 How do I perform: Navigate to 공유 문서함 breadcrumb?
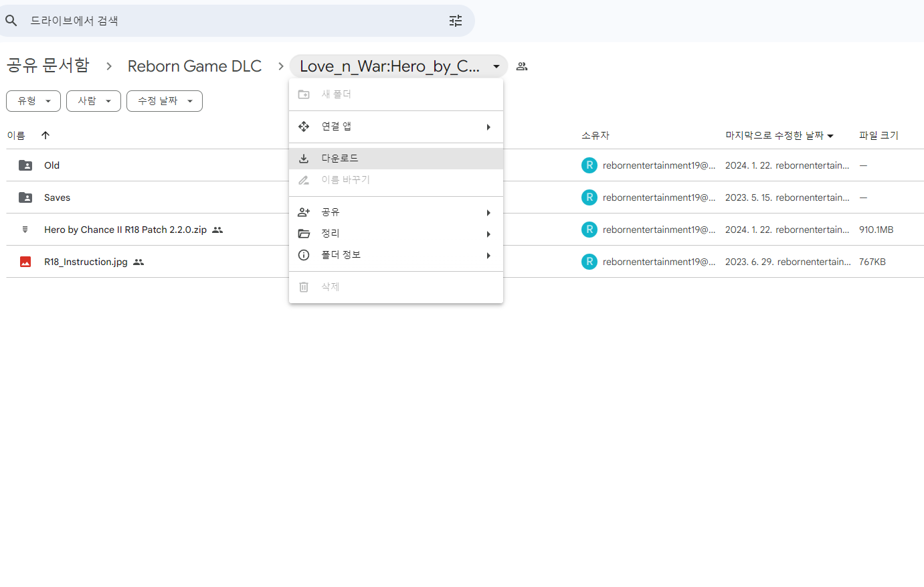[x=48, y=65]
